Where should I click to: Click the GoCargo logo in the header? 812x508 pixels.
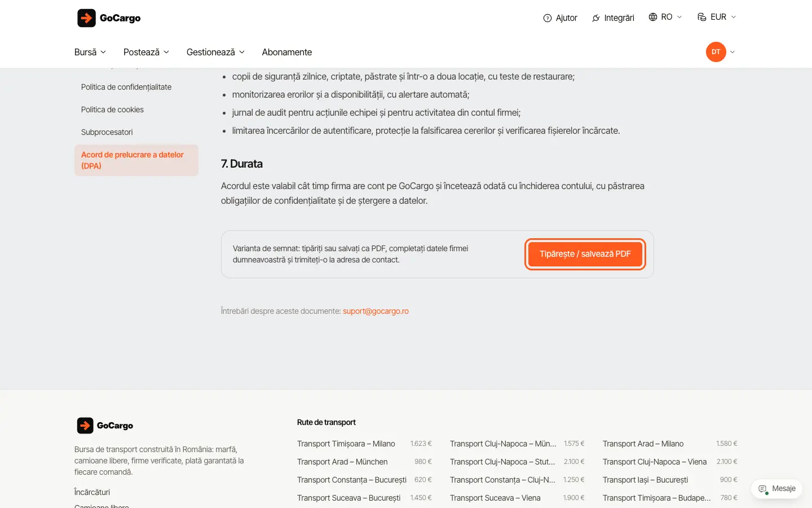109,18
